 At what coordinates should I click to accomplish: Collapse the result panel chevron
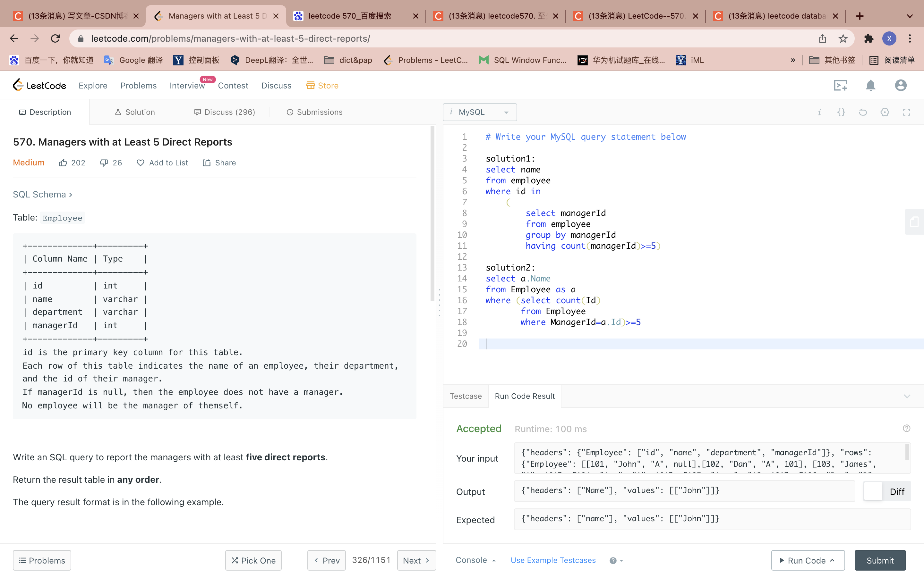click(907, 397)
